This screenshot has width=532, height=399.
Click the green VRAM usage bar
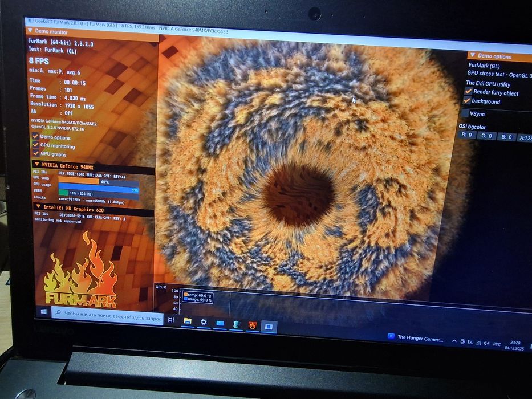(63, 193)
